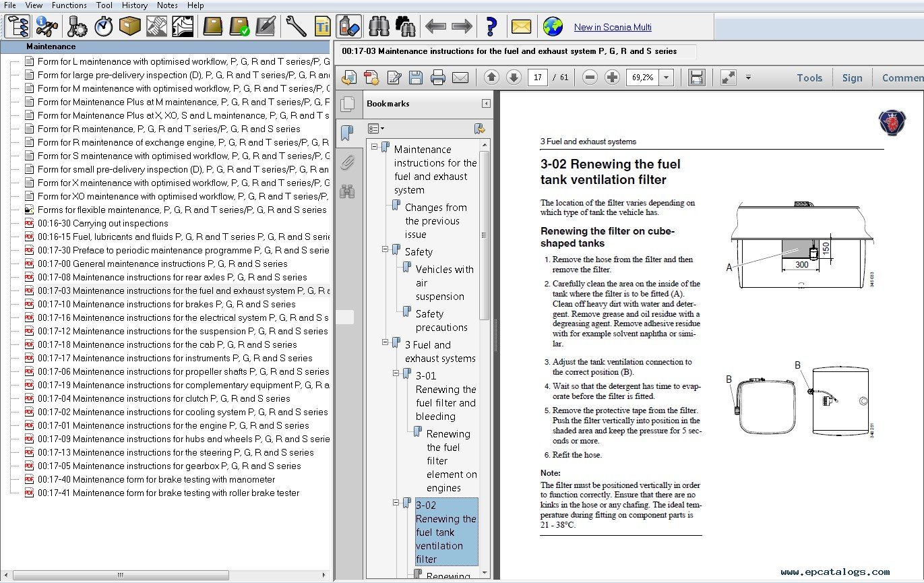This screenshot has width=924, height=583.
Task: Go to next page with down arrow
Action: pos(514,78)
